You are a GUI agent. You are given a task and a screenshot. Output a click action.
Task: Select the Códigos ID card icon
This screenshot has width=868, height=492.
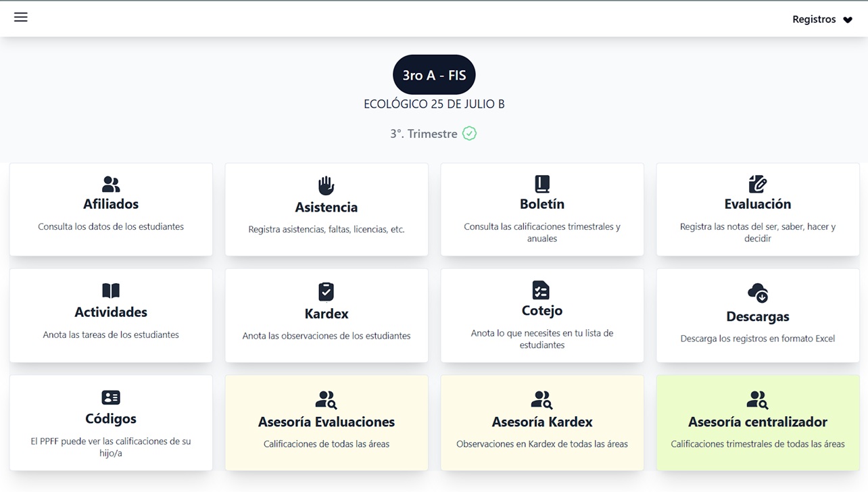[110, 397]
